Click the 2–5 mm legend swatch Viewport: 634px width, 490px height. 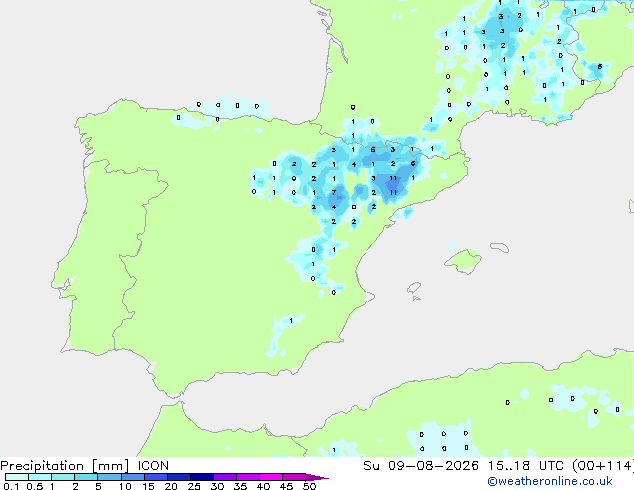pyautogui.click(x=86, y=477)
